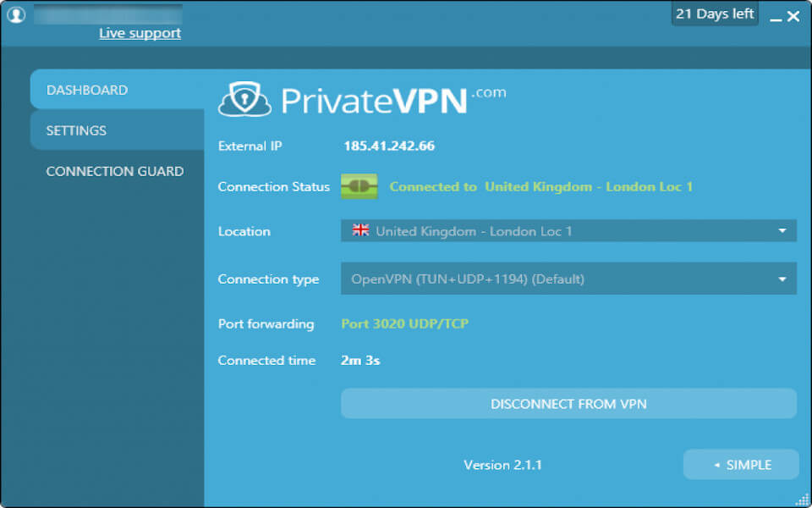Click the Connected time label
The width and height of the screenshot is (812, 508).
pyautogui.click(x=266, y=361)
